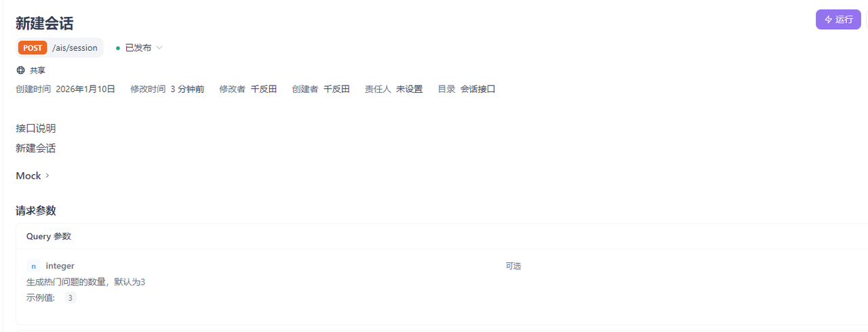Click the n parameter name badge
The image size is (868, 332).
(33, 266)
